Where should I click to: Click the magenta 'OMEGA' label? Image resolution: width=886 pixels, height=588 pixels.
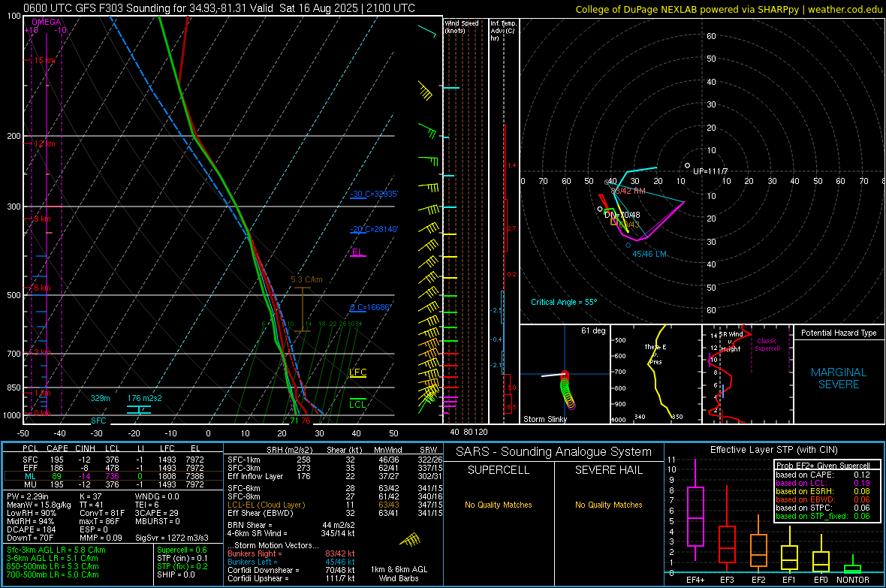[47, 22]
